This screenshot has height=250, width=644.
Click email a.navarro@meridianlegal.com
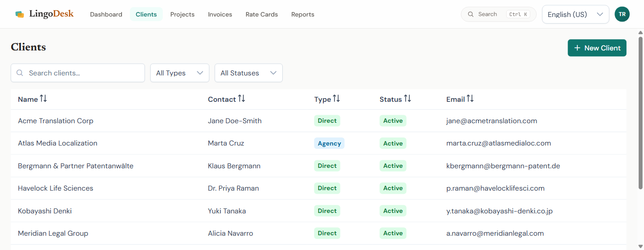tap(495, 233)
